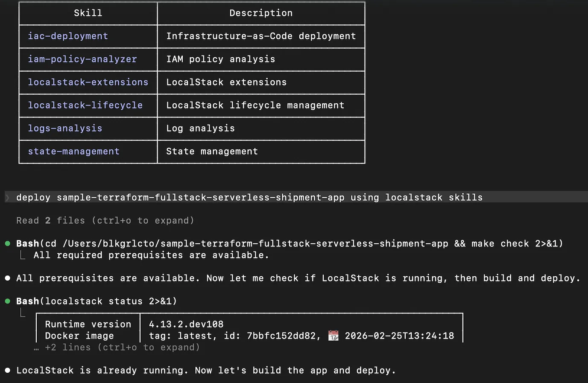Select the localstack-extensions skill entry
The image size is (588, 383).
[x=88, y=82]
